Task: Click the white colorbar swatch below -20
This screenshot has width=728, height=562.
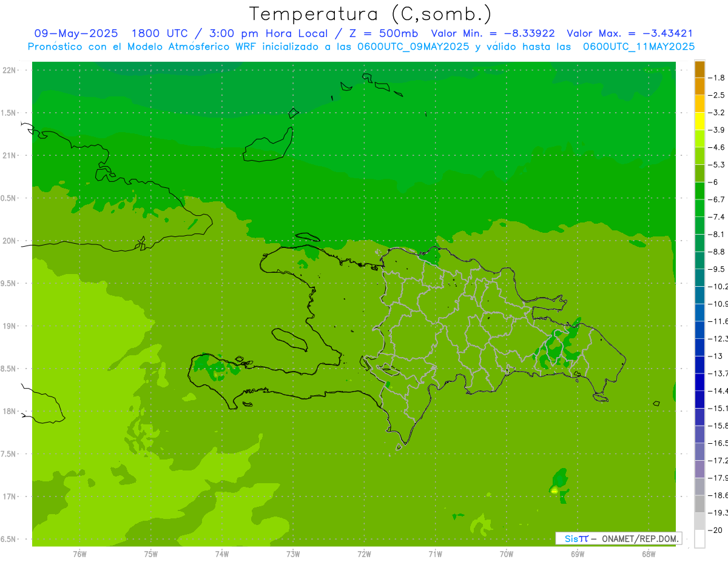Action: tap(699, 539)
